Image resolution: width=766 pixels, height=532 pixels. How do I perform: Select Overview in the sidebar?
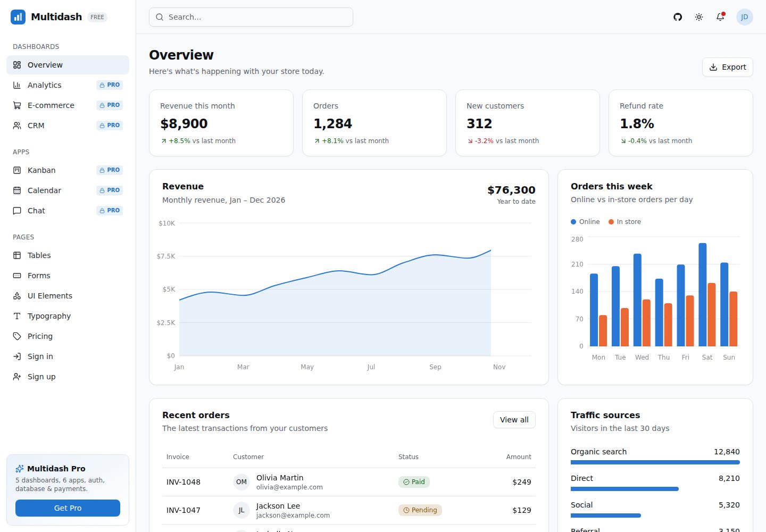point(68,65)
